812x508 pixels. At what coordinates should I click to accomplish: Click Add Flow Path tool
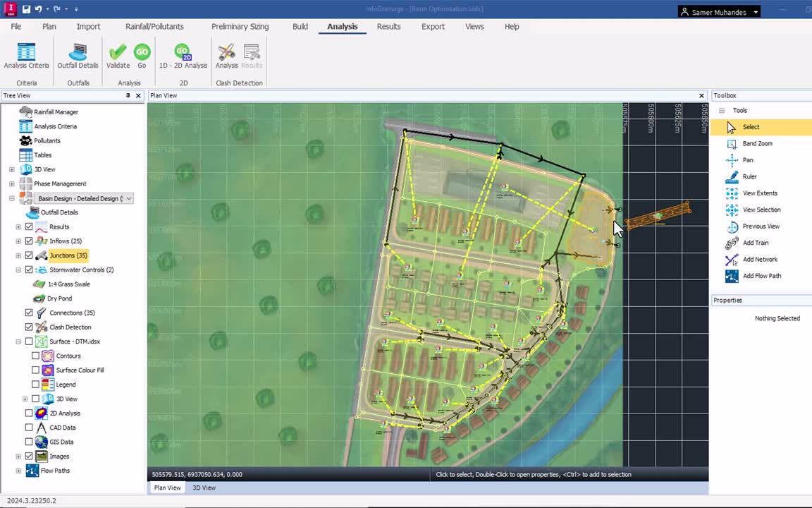tap(761, 276)
